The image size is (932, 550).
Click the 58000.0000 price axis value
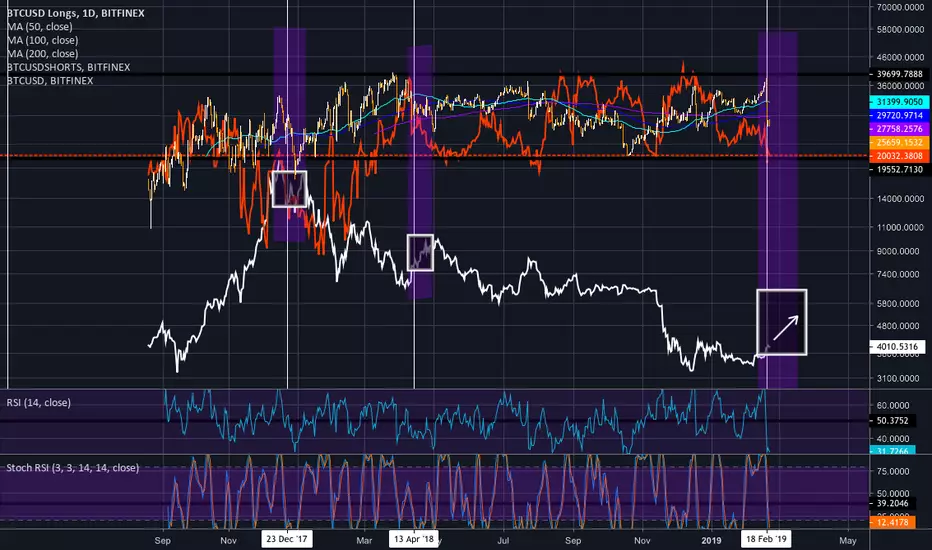pyautogui.click(x=900, y=29)
